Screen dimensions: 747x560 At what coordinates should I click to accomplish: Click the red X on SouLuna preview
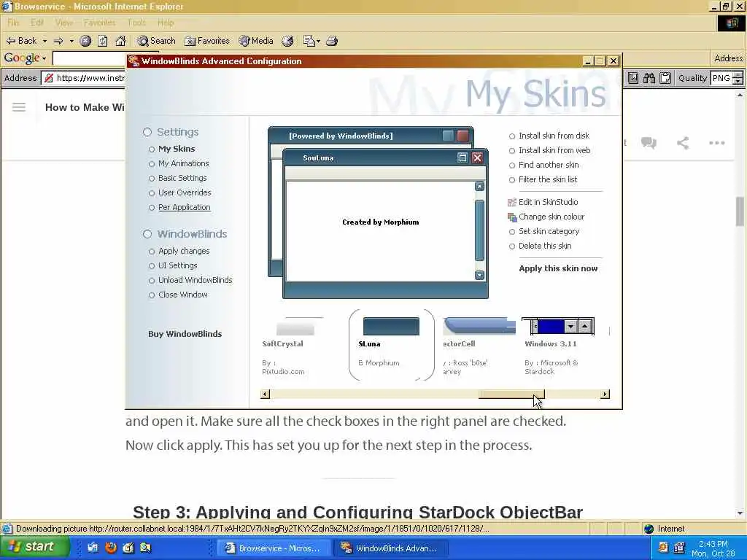(x=477, y=157)
